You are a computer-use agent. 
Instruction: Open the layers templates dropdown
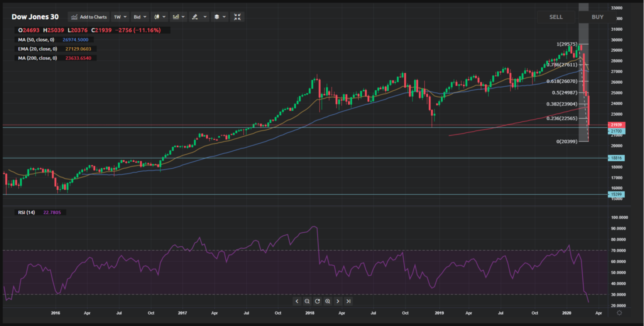220,17
